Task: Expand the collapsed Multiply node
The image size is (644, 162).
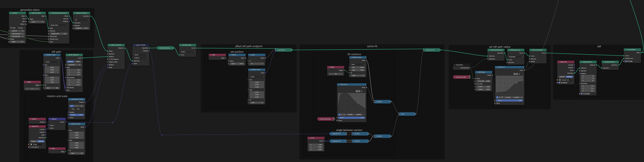Action: (x=376, y=102)
